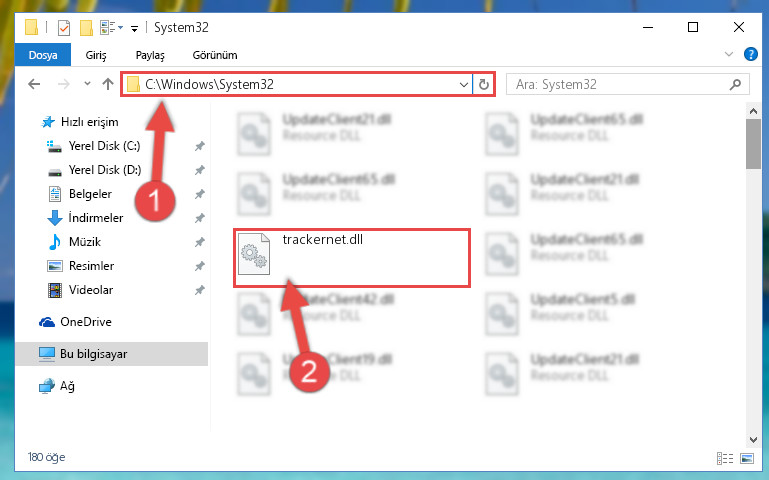This screenshot has height=480, width=769.
Task: Select the trackernet.dll file
Action: point(352,258)
